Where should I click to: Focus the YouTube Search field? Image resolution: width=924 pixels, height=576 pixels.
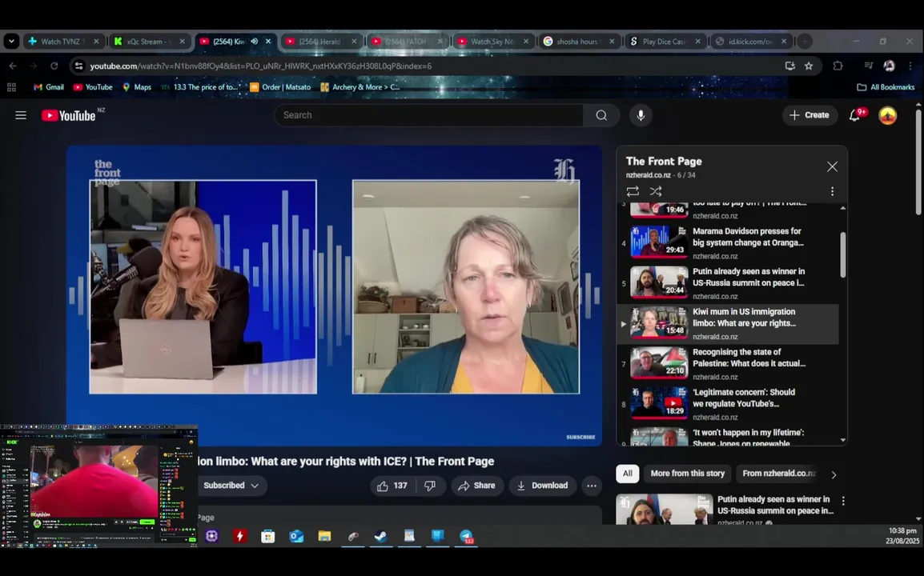coord(430,115)
